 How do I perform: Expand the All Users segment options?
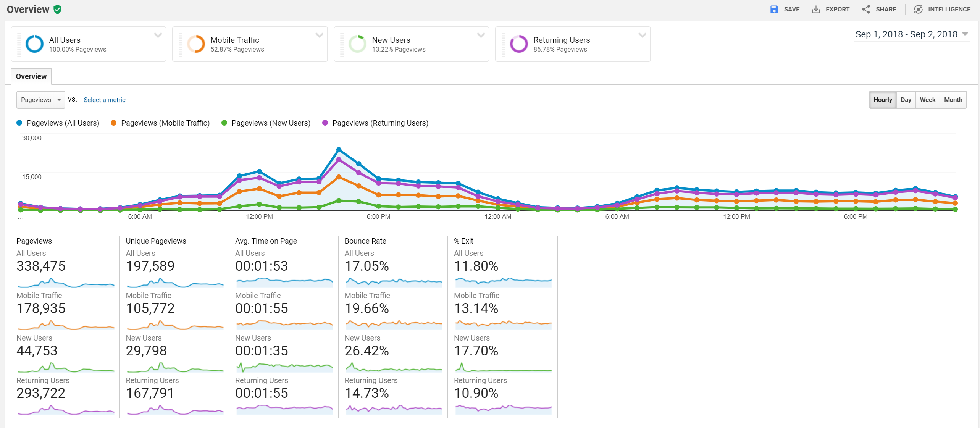[158, 35]
